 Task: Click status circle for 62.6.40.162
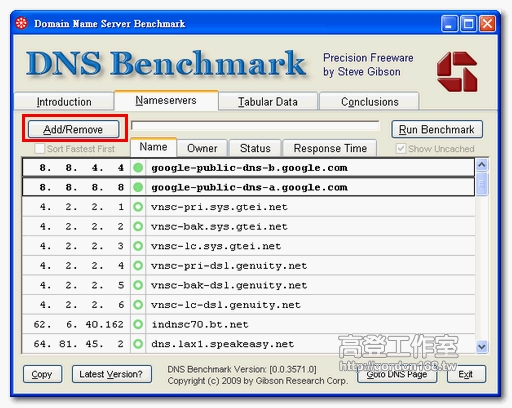click(138, 324)
